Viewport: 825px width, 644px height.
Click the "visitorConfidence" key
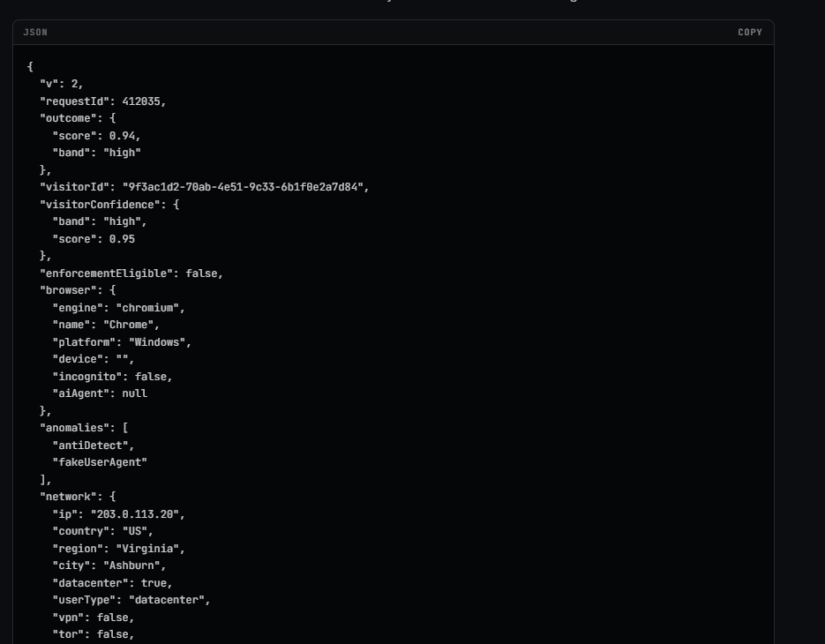(100, 205)
